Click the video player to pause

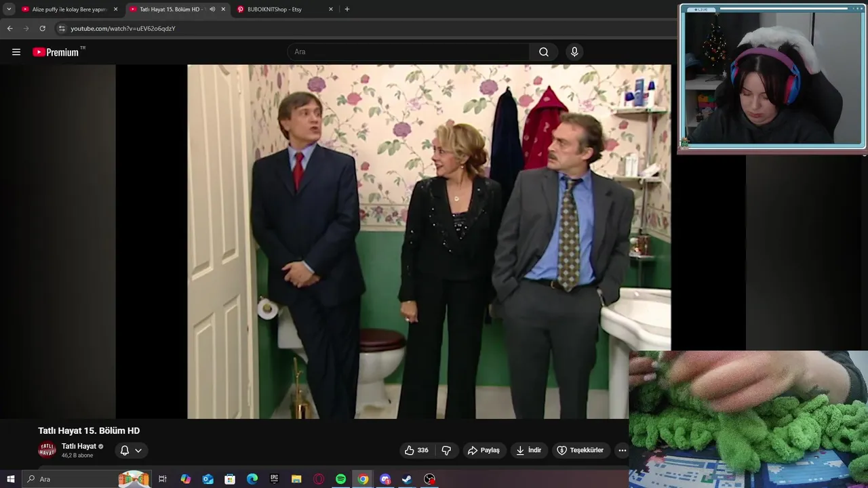[429, 241]
